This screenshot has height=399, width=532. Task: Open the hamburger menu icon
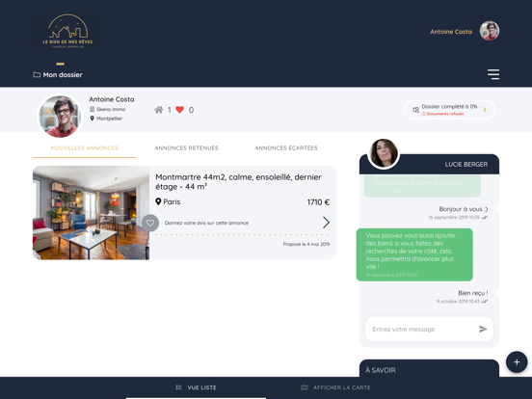(493, 74)
